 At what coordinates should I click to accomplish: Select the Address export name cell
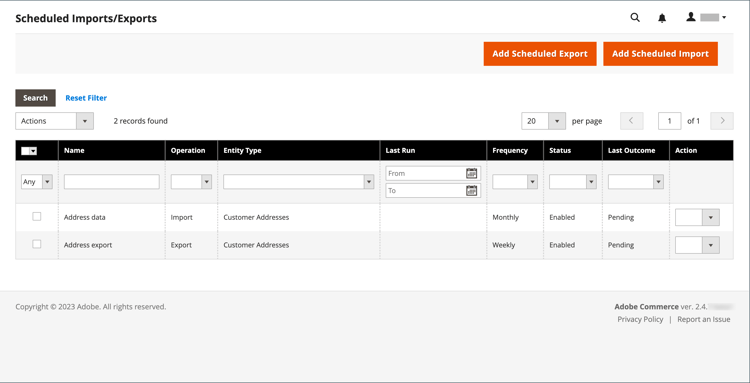pyautogui.click(x=88, y=245)
